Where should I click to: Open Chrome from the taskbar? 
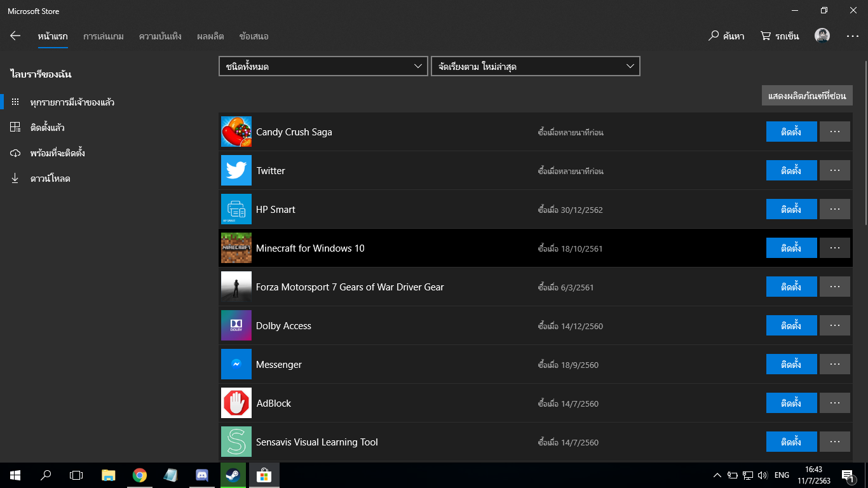pos(140,475)
